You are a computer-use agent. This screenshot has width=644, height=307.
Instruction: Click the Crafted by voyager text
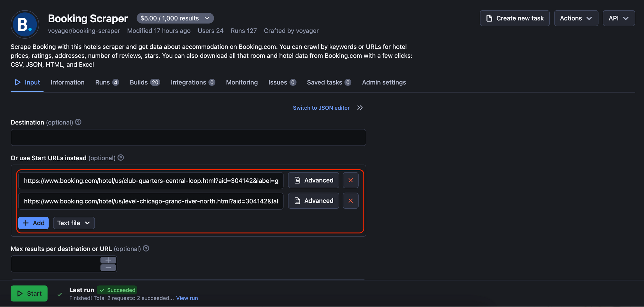coord(291,31)
